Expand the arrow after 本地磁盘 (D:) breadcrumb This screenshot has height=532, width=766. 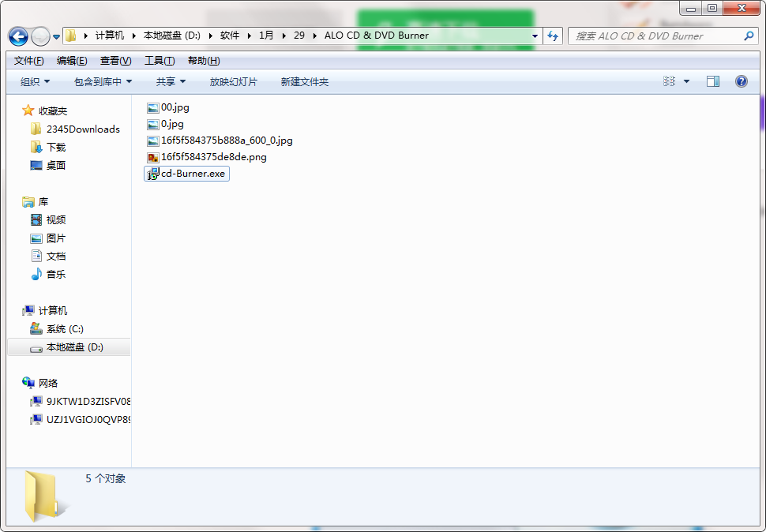pos(211,36)
